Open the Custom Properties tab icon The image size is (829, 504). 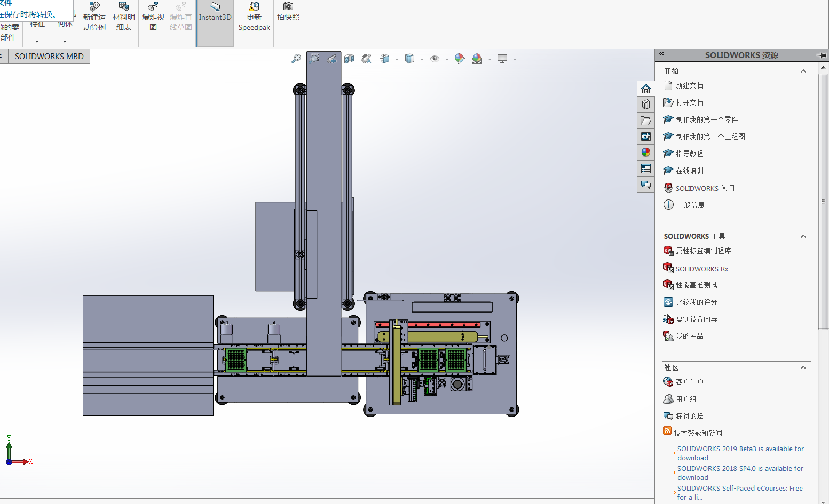pos(646,169)
